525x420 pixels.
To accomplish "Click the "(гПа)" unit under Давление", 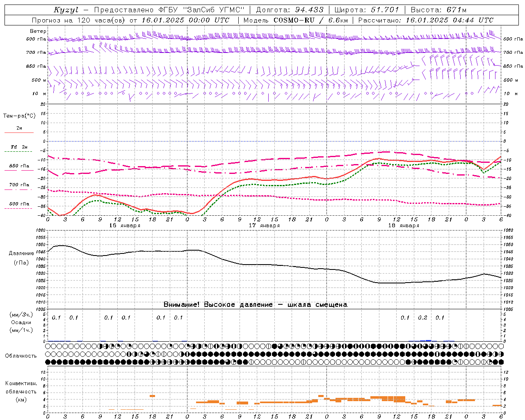I will (x=21, y=263).
